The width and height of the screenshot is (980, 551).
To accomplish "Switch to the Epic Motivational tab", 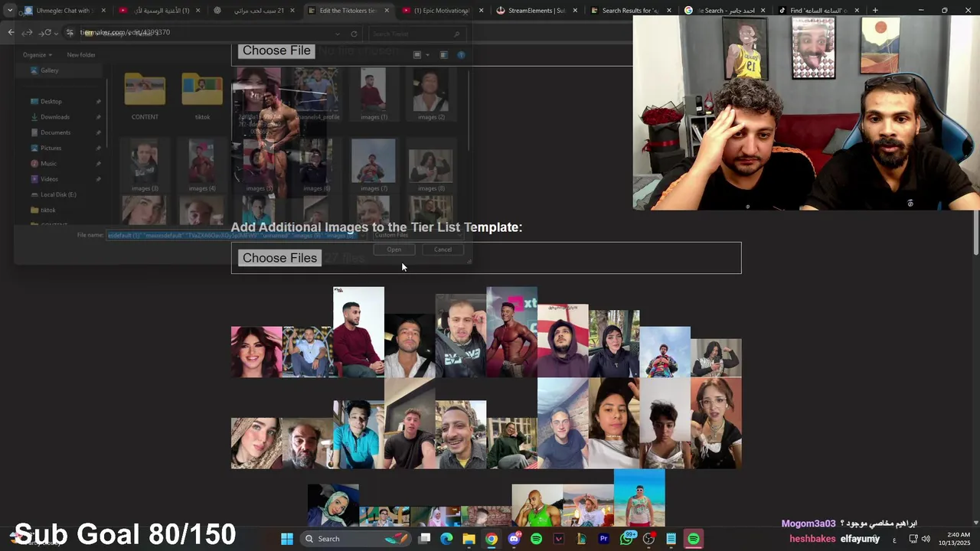I will [443, 11].
